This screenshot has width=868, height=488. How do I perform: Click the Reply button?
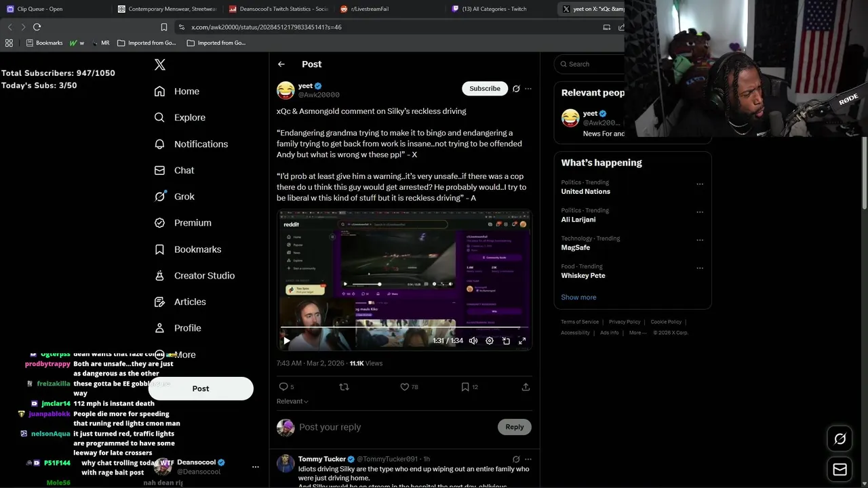[515, 427]
